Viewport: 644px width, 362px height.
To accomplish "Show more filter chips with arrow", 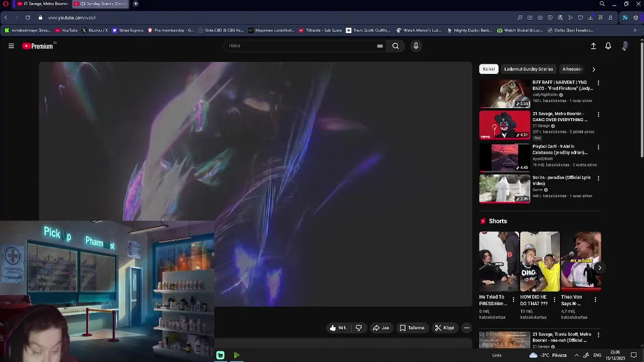I will tap(594, 69).
